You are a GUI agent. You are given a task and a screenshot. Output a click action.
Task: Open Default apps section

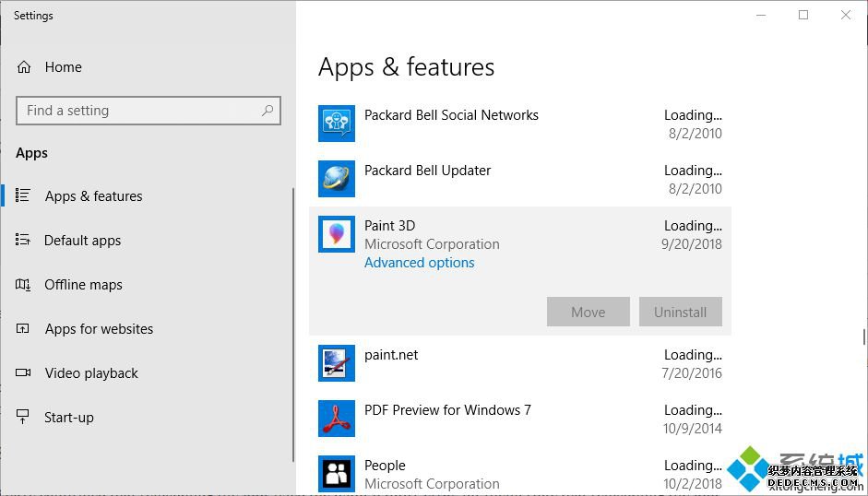(x=82, y=241)
